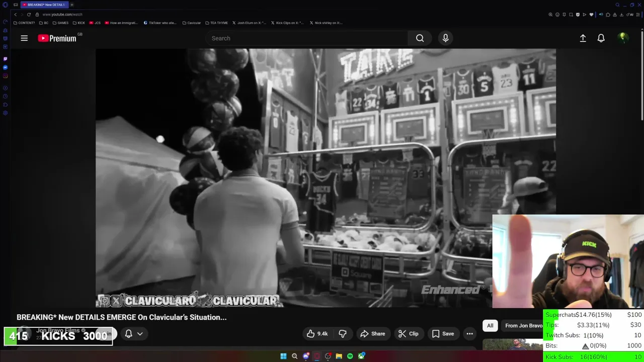Open sidebar settings gear icon
Image resolution: width=644 pixels, height=362 pixels.
pos(5,113)
